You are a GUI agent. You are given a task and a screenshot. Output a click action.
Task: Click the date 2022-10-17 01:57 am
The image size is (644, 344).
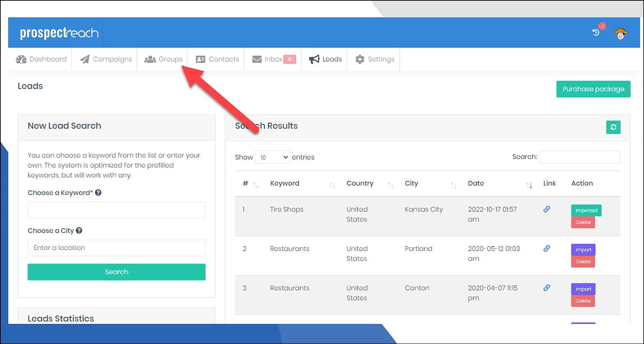492,214
